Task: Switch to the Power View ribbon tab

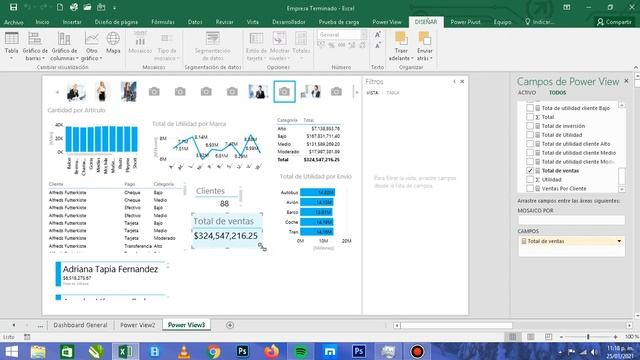Action: pyautogui.click(x=387, y=22)
